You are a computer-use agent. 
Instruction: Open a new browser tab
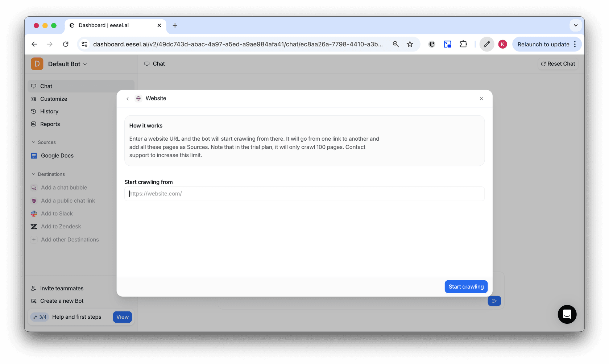pos(175,25)
